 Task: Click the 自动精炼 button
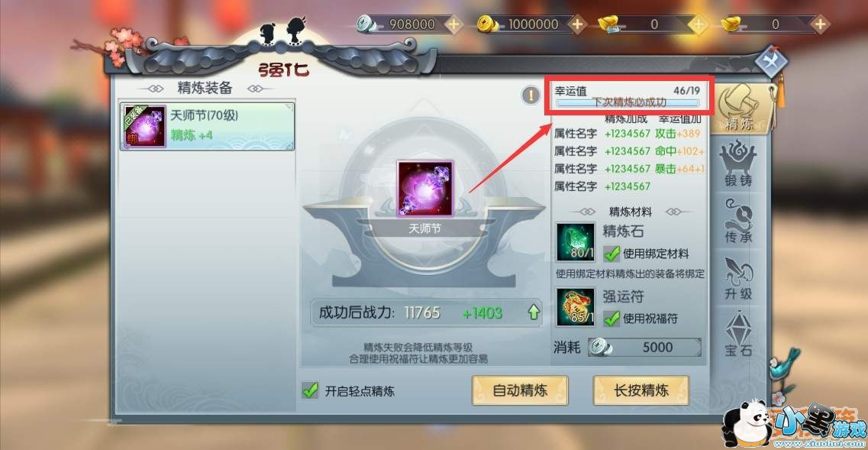coord(520,390)
